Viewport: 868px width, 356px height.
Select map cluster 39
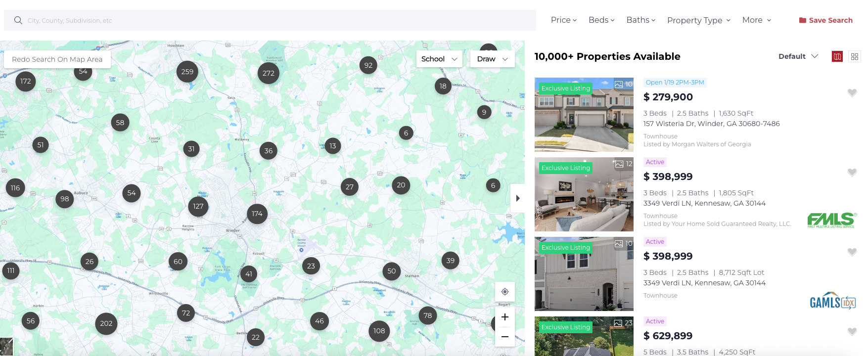pyautogui.click(x=451, y=261)
